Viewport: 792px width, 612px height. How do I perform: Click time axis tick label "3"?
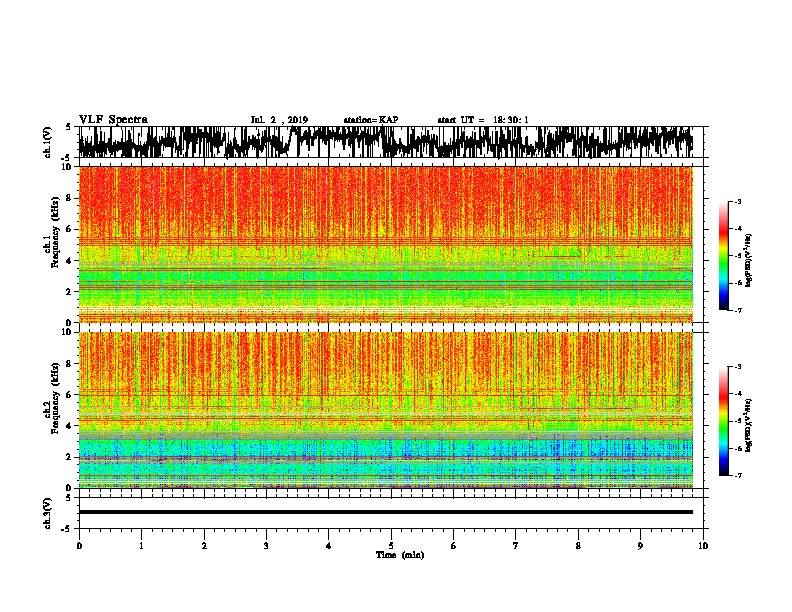click(x=266, y=546)
